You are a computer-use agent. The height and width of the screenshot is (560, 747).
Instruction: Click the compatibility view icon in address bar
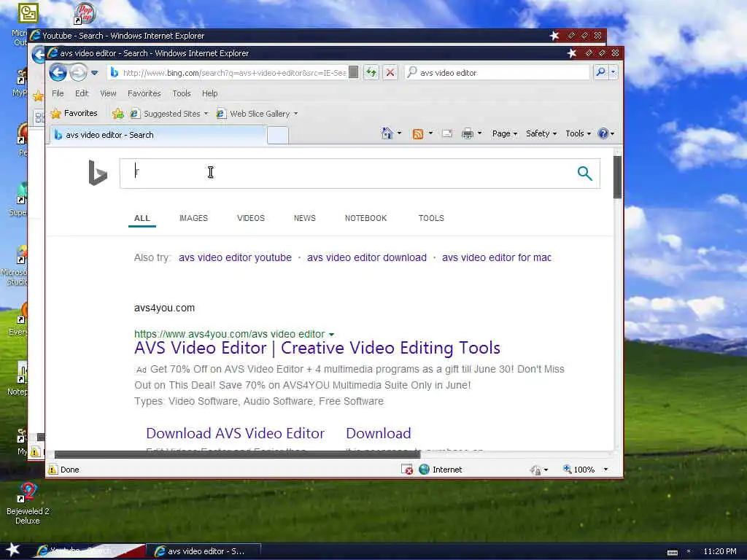[354, 72]
